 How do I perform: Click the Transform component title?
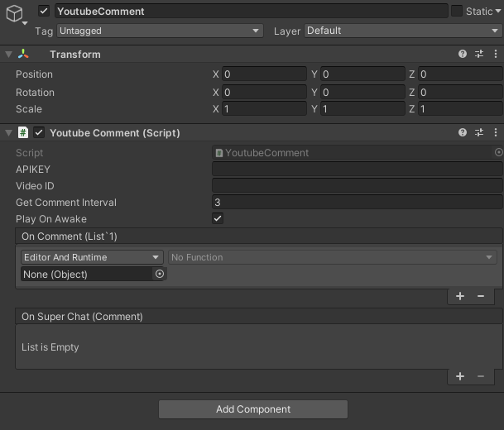(x=74, y=55)
